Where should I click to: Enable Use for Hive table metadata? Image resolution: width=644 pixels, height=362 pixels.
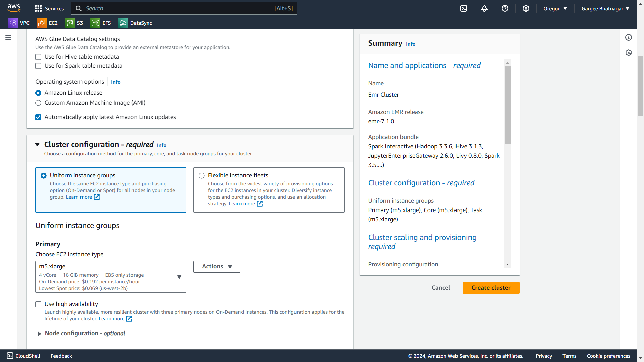coord(38,57)
